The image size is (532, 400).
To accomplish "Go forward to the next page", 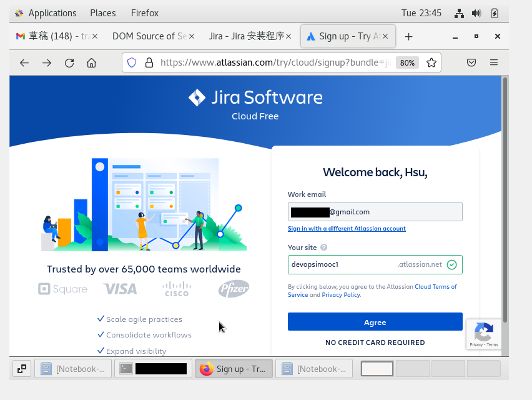I will (47, 63).
